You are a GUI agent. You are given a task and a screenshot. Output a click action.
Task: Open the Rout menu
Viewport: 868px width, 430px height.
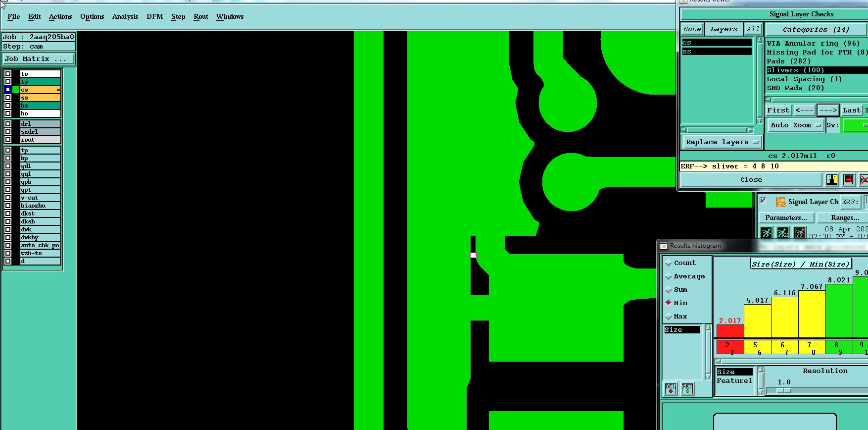(201, 16)
